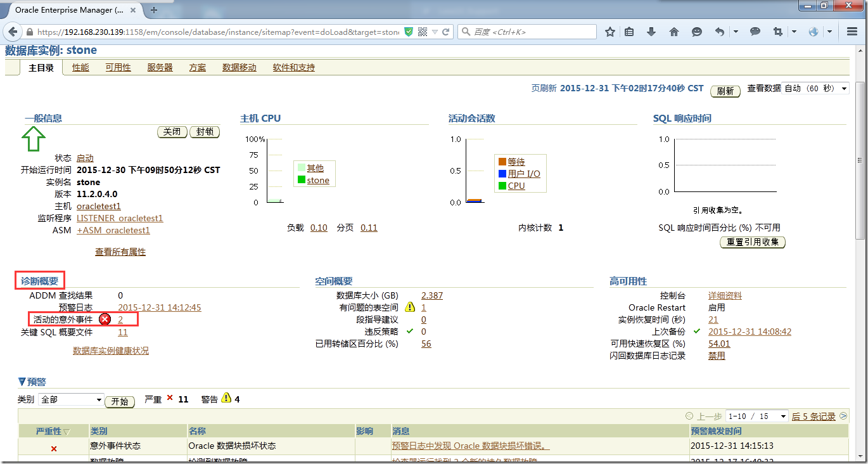Open the 类别 全部 dropdown
This screenshot has height=464, width=868.
(70, 400)
